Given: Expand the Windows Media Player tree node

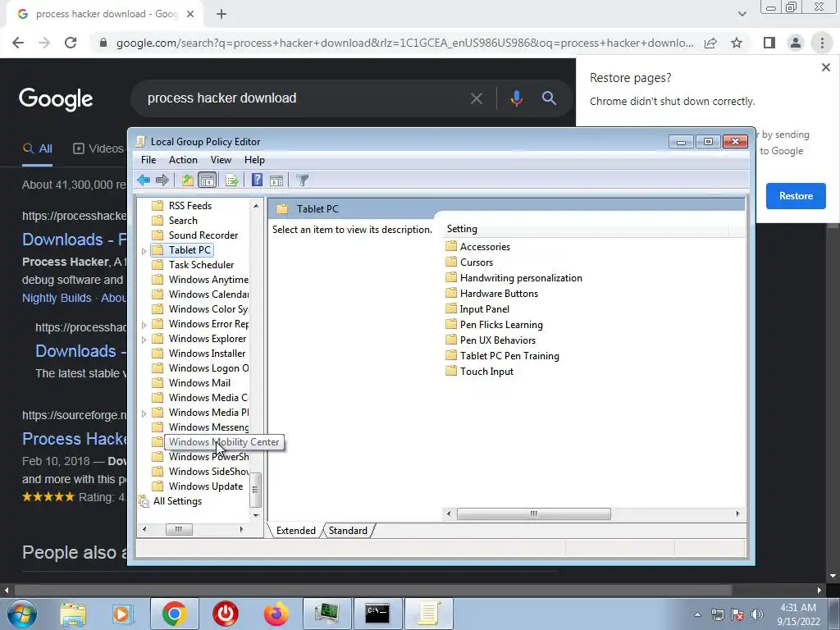Looking at the screenshot, I should [x=144, y=413].
